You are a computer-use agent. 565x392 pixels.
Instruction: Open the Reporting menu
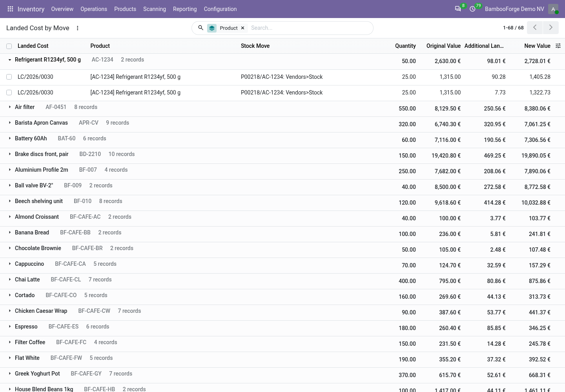(x=185, y=9)
